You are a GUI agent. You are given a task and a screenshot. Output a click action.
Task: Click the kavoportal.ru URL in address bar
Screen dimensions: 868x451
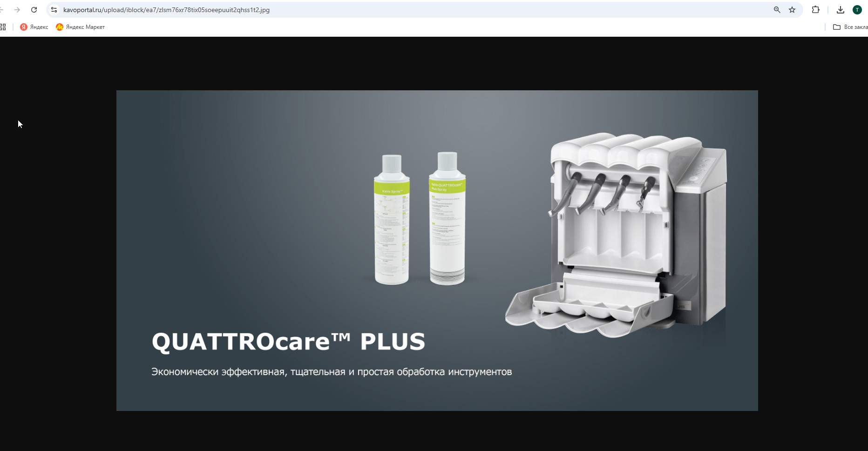click(x=166, y=10)
